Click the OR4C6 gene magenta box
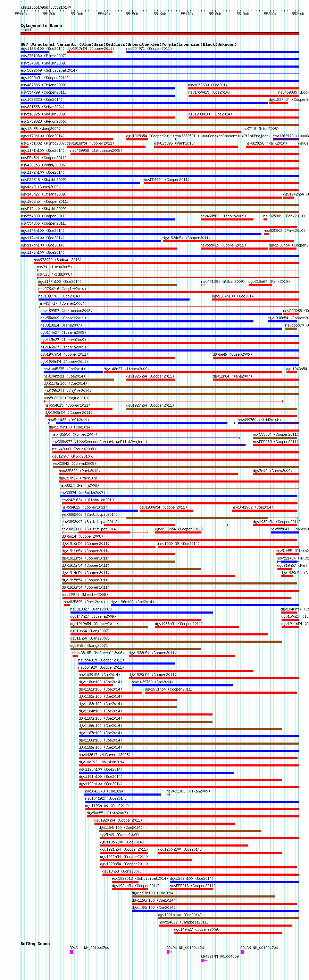This screenshot has width=309, height=980. click(242, 952)
